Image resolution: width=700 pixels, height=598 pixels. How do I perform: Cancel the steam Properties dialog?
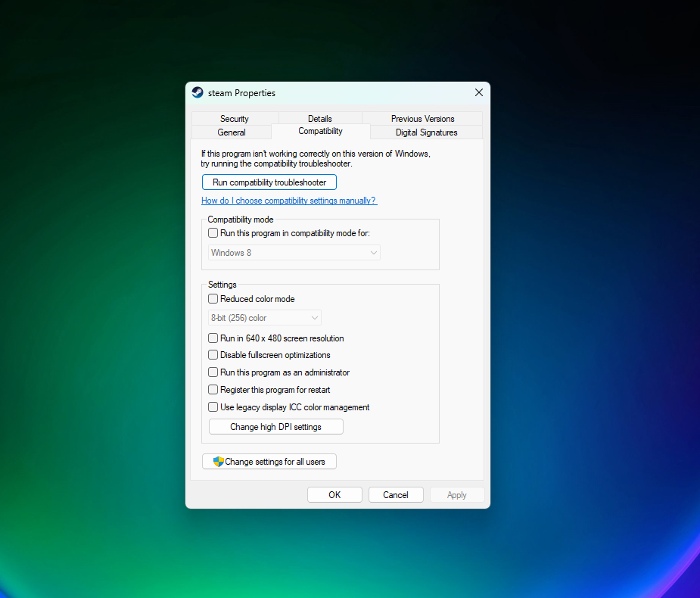pyautogui.click(x=396, y=495)
